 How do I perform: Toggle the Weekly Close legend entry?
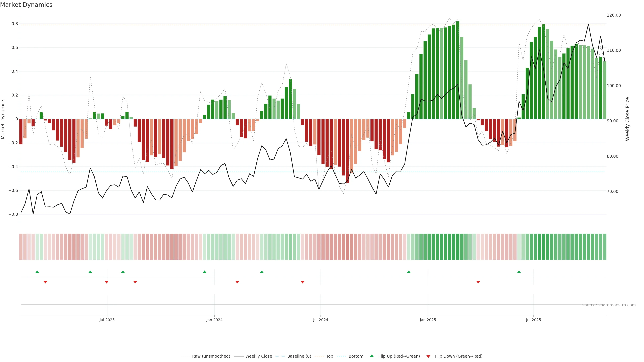258,356
